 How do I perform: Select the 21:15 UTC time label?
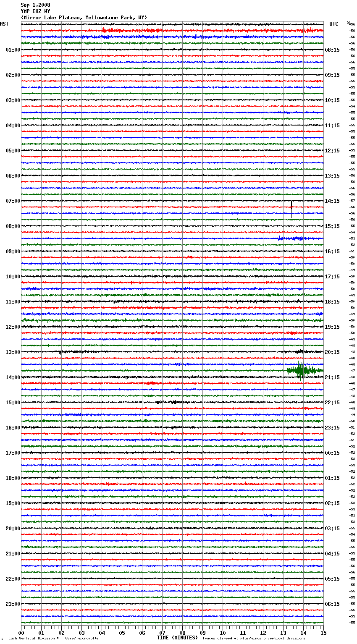pyautogui.click(x=332, y=377)
